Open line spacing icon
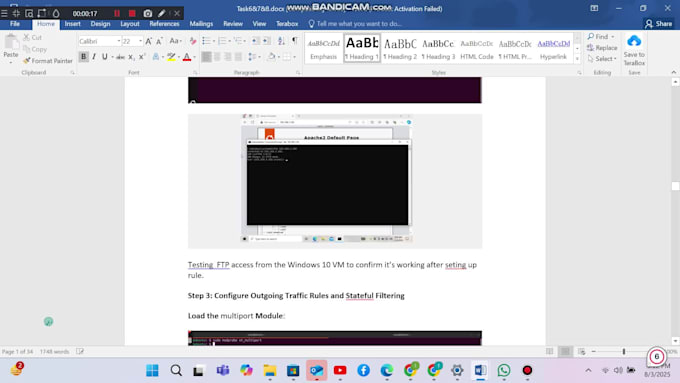Screen dimensions: 680x383 (252, 57)
